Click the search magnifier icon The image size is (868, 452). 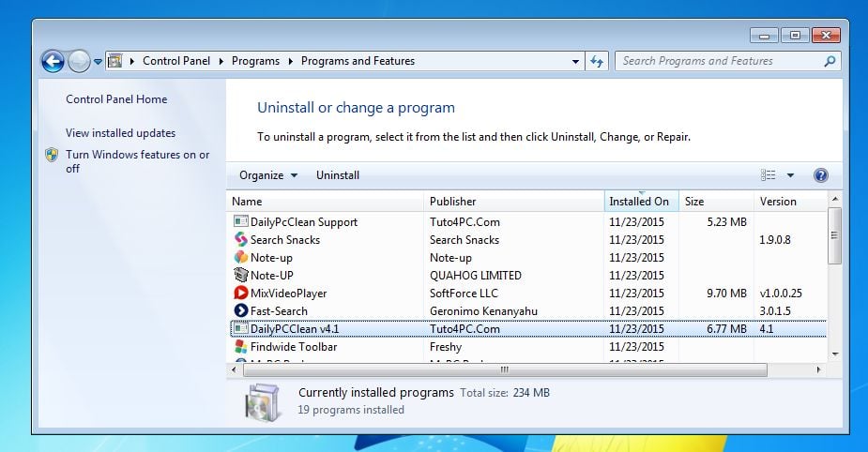[830, 61]
